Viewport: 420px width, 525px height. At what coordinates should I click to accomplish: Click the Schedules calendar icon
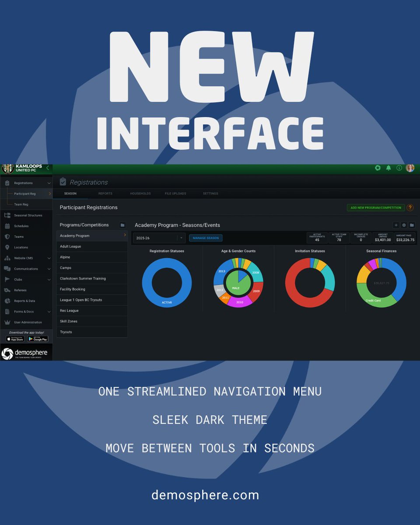[7, 226]
